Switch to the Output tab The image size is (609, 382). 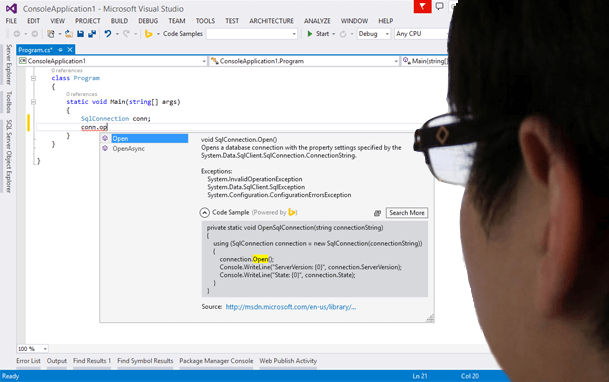pos(57,361)
